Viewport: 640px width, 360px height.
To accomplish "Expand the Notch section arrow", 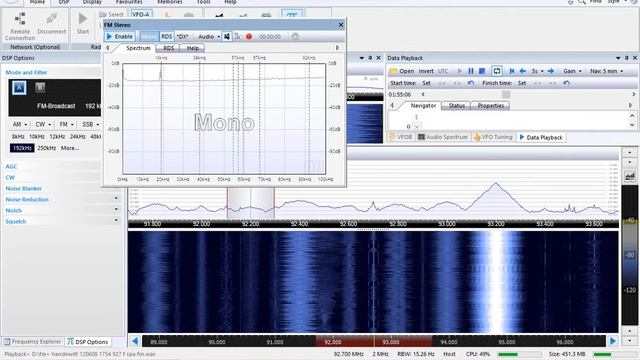I will (x=116, y=209).
